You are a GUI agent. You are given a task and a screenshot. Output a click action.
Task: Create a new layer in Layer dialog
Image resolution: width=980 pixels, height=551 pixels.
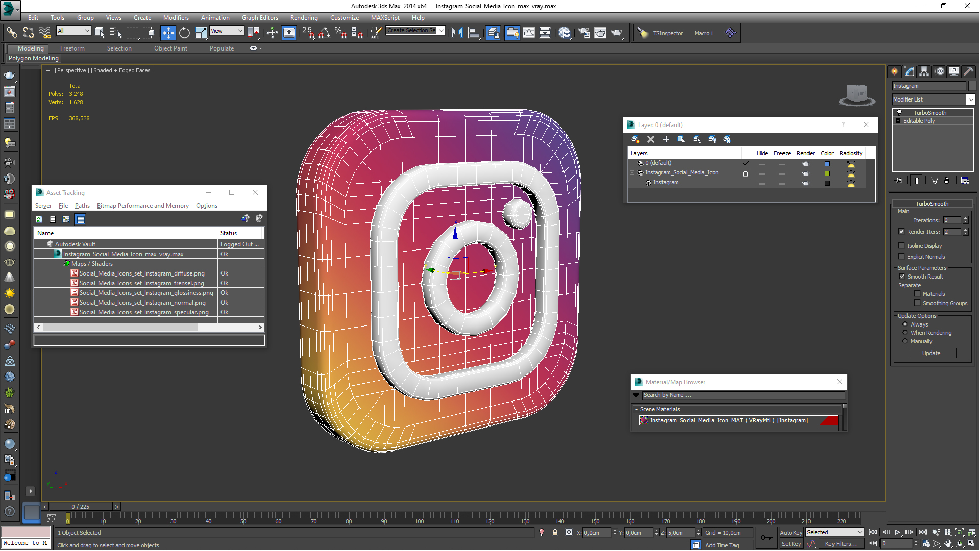coord(635,139)
